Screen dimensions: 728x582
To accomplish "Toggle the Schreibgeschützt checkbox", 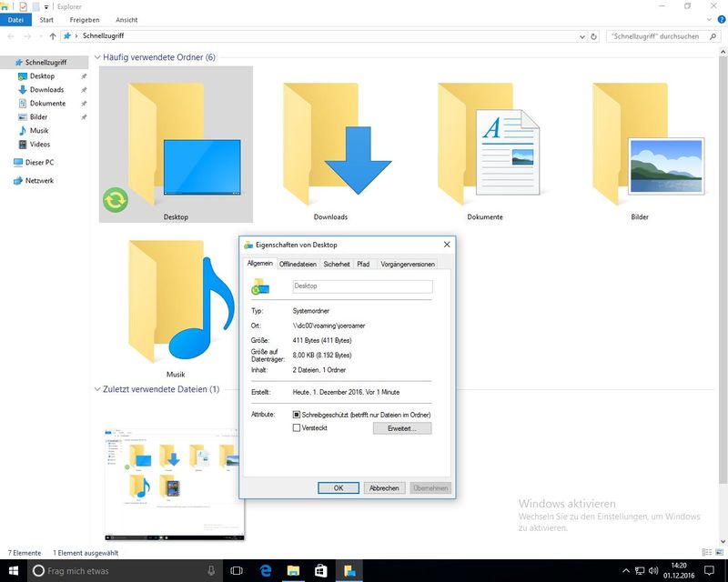I will (x=297, y=415).
